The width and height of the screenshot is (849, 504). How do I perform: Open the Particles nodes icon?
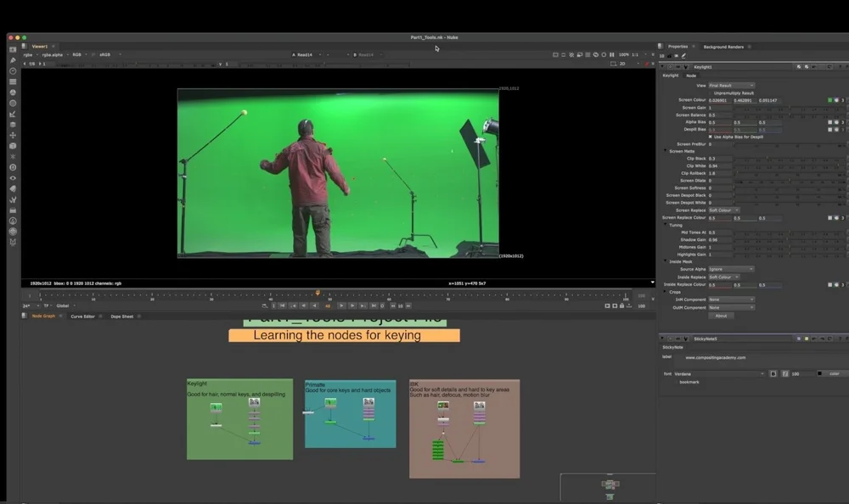[13, 156]
